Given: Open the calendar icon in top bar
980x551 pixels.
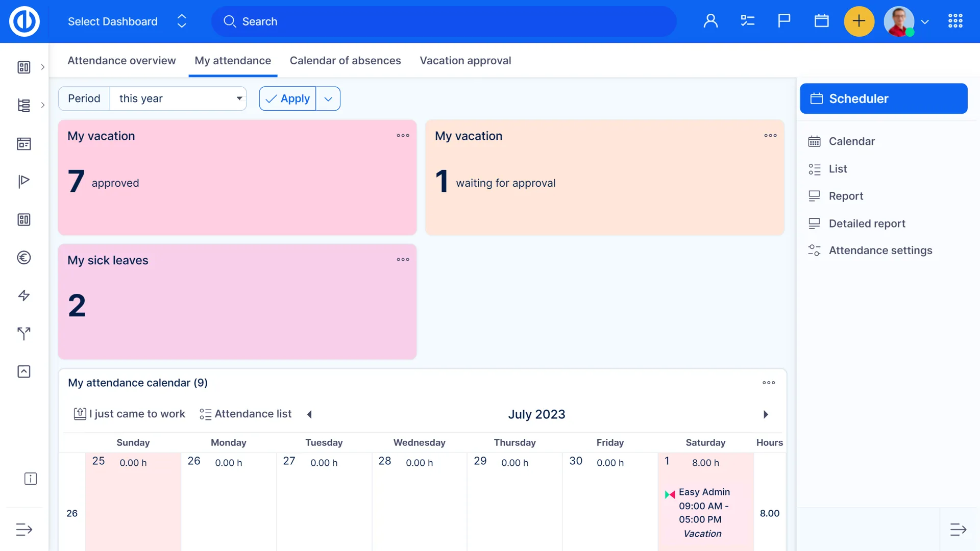Looking at the screenshot, I should tap(821, 21).
